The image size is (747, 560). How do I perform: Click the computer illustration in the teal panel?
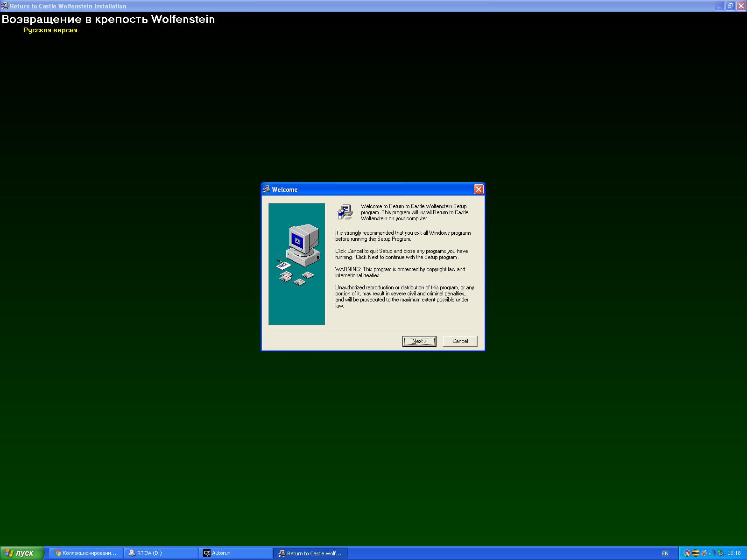pyautogui.click(x=299, y=255)
